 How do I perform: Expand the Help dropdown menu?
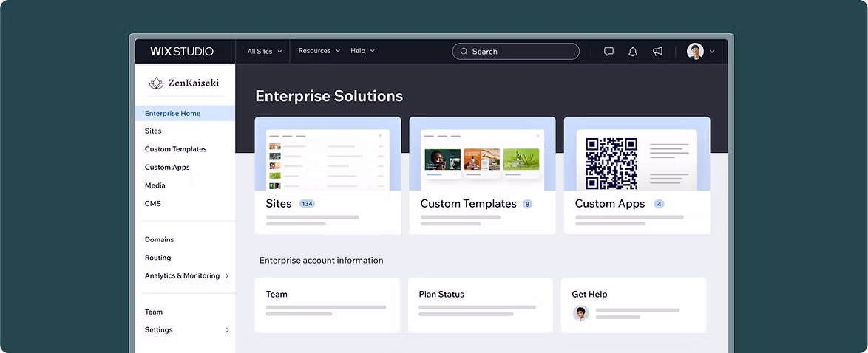(362, 51)
